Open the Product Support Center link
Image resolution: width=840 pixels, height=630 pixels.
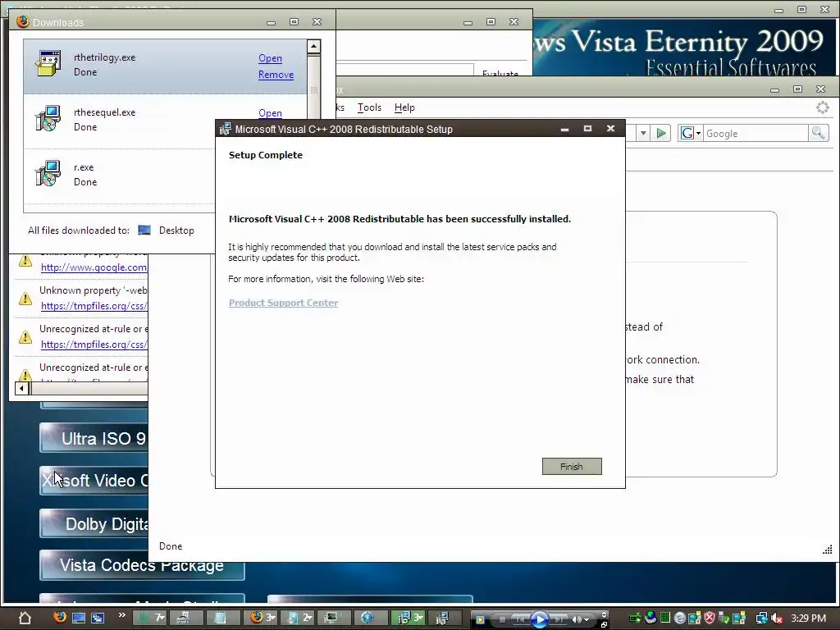coord(283,303)
